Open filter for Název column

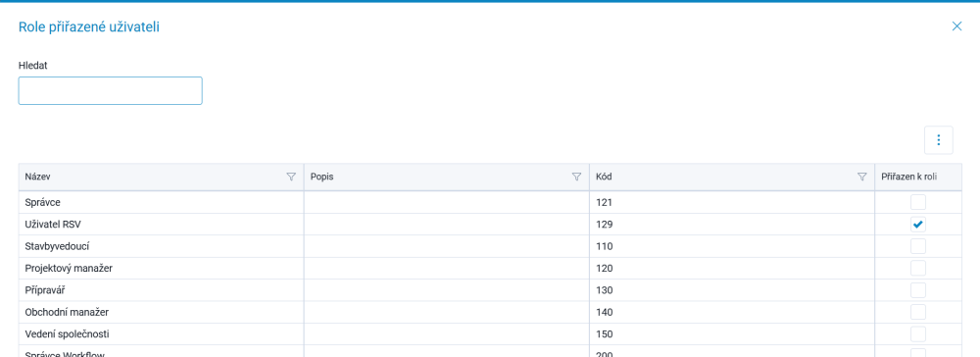point(291,177)
